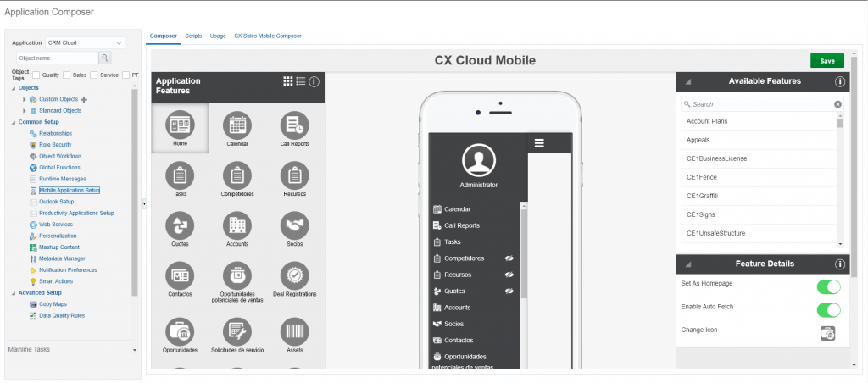Open the phone hamburger menu icon
The height and width of the screenshot is (383, 868).
[539, 143]
